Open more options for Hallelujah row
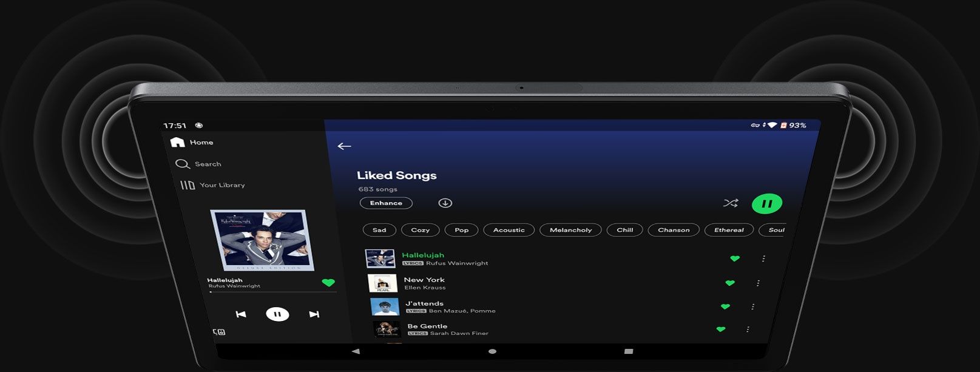 point(763,259)
